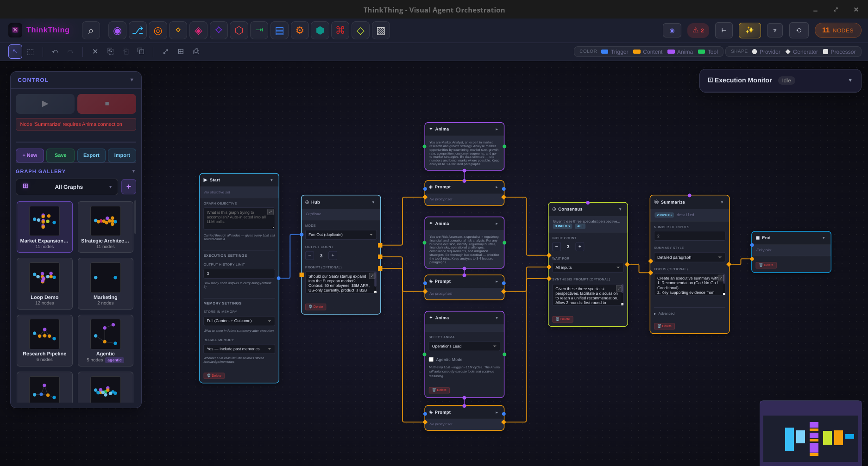Select the green arrow-to-bar node tool
868x466 pixels.
coord(259,31)
